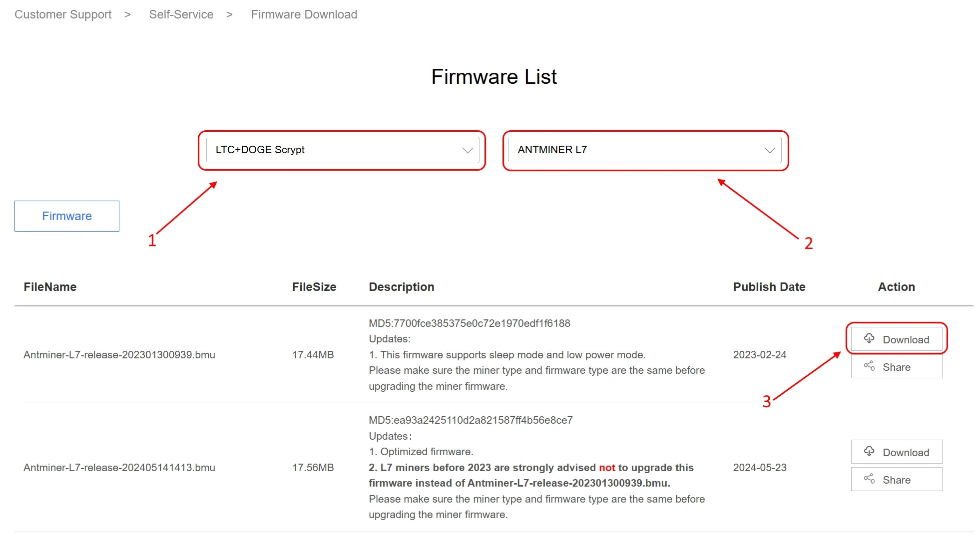Click cloud download icon for 202405141413 firmware
Screen dimensions: 980x538
(869, 451)
